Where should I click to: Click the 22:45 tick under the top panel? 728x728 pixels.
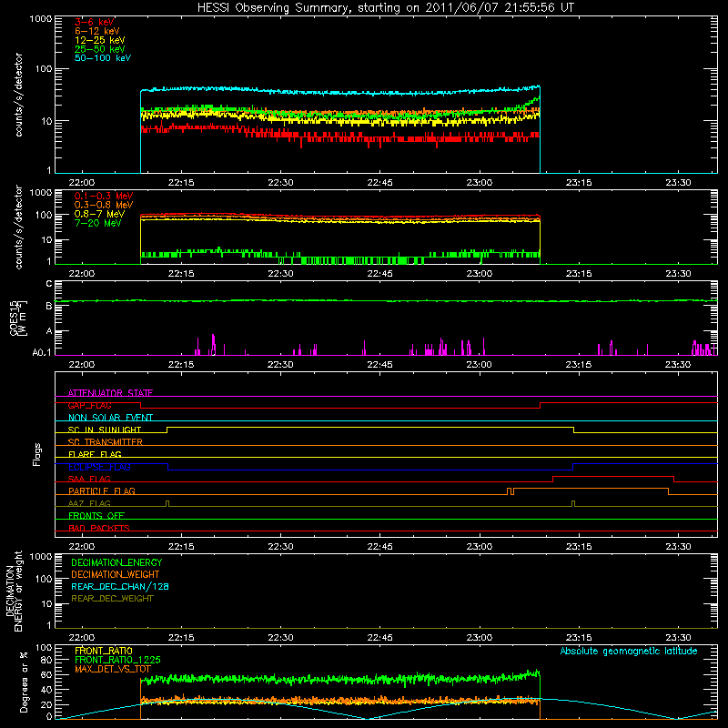[379, 183]
